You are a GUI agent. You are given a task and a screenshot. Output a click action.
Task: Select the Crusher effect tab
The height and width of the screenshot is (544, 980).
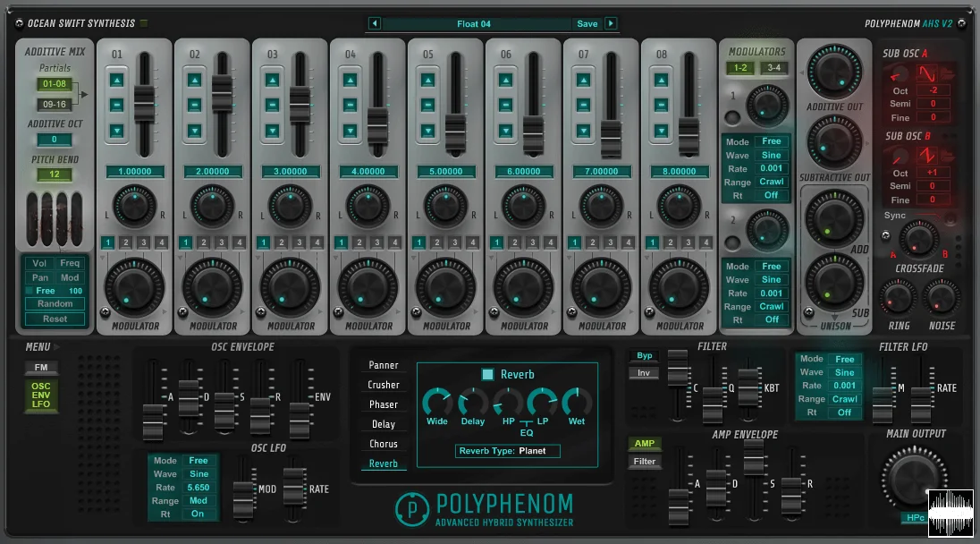[383, 385]
